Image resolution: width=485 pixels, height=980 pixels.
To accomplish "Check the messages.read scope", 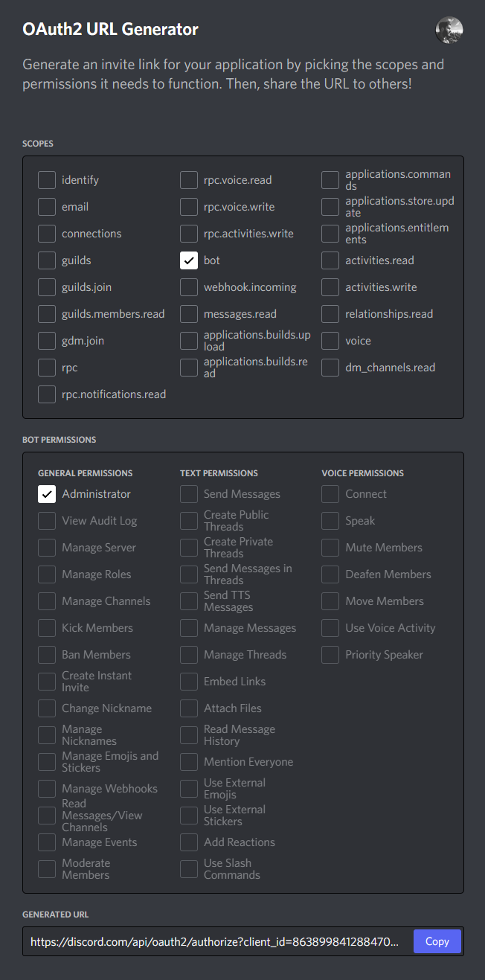I will coord(188,313).
